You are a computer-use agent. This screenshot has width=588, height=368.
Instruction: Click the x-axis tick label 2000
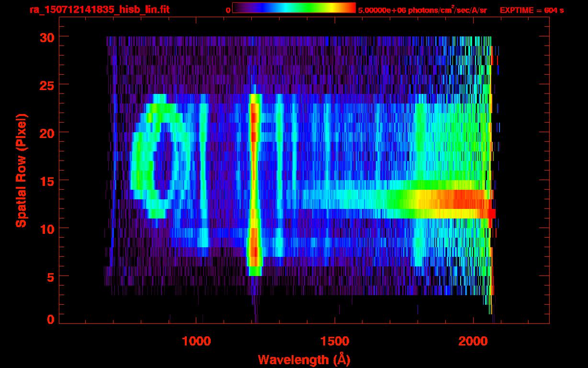473,341
